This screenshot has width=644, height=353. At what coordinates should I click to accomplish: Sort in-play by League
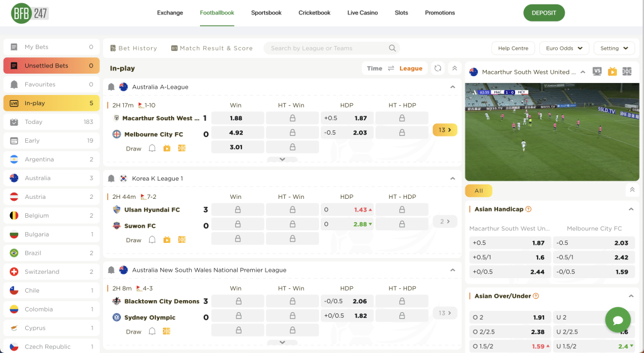411,68
